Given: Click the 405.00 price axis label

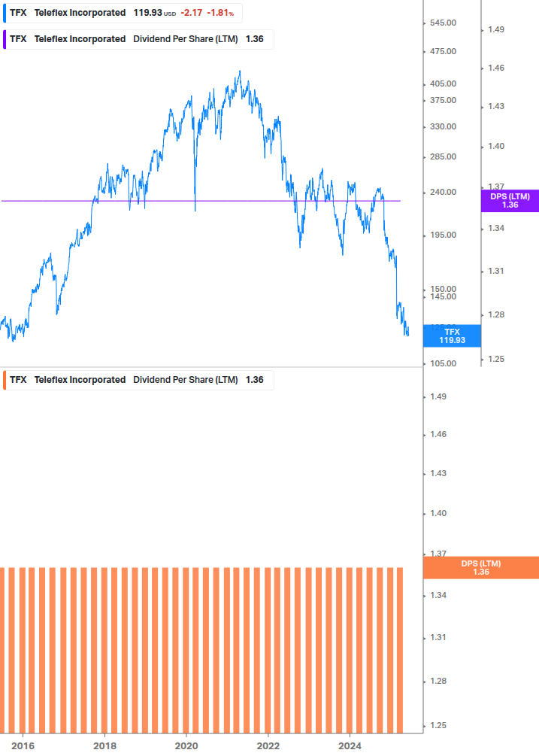Looking at the screenshot, I should pos(443,83).
